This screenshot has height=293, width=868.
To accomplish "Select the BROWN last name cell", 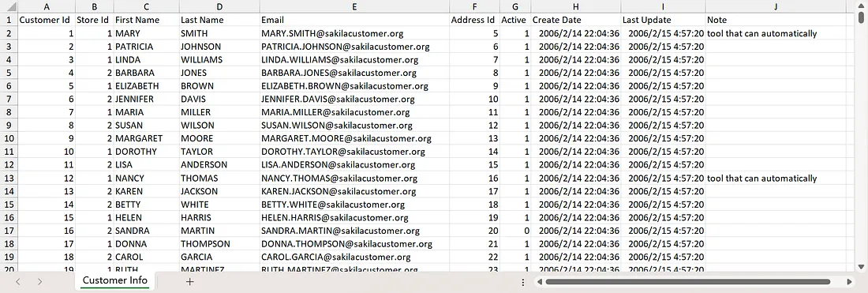I will click(x=219, y=86).
